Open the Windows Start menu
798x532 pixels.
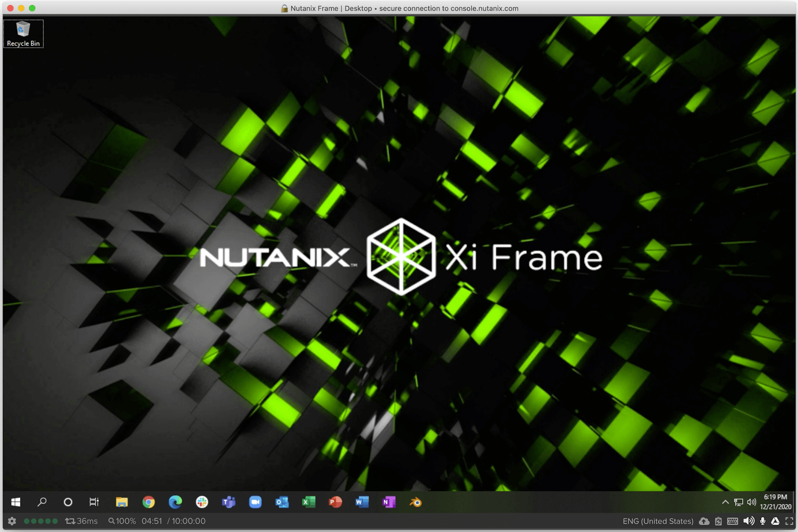[x=15, y=502]
